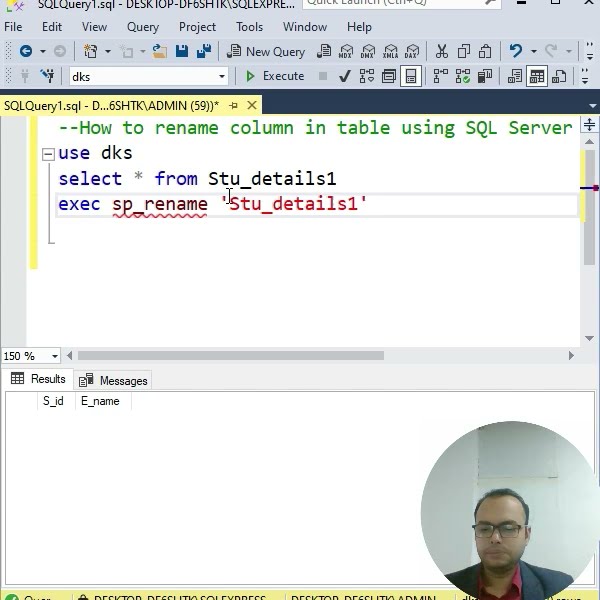This screenshot has width=600, height=600.
Task: Switch to the Messages tab
Action: [113, 380]
